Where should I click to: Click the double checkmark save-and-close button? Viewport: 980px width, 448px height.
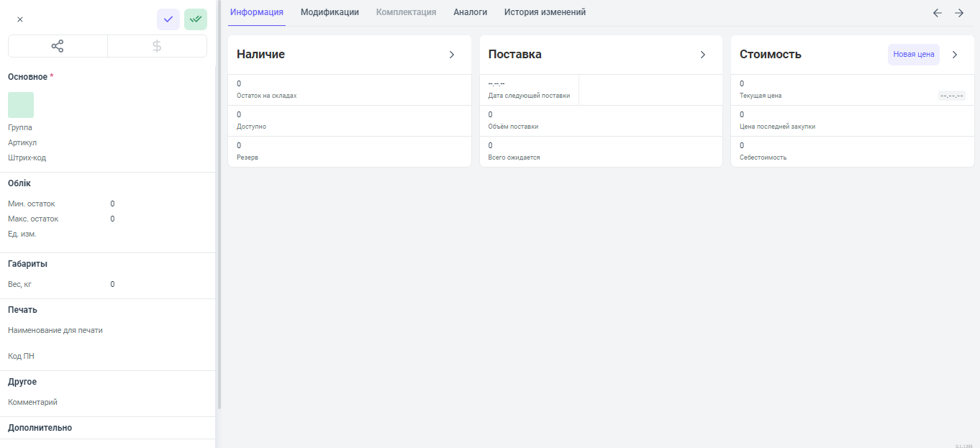coord(196,19)
